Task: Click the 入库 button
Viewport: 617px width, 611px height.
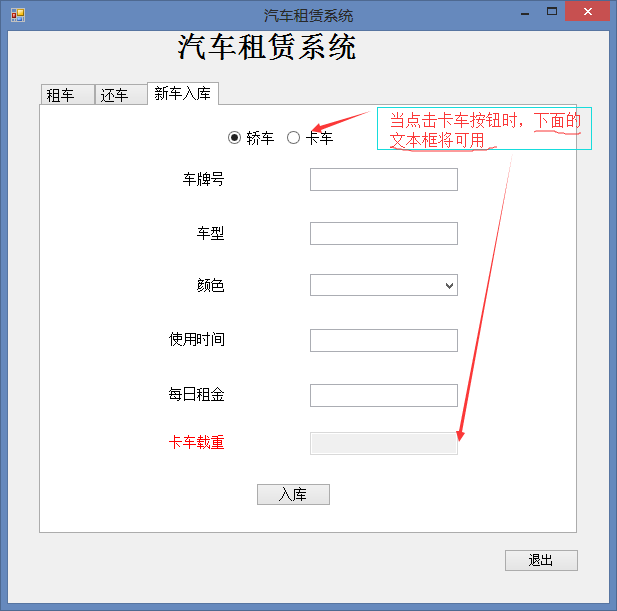Action: coord(294,494)
